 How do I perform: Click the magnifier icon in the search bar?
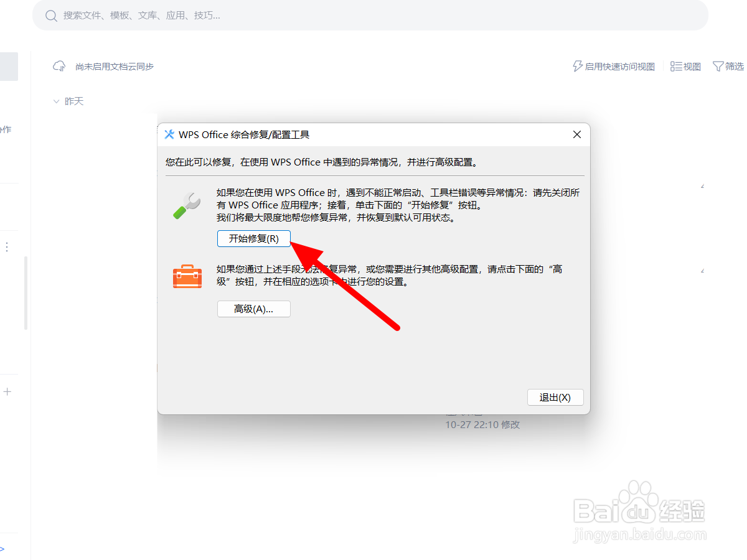[x=51, y=16]
